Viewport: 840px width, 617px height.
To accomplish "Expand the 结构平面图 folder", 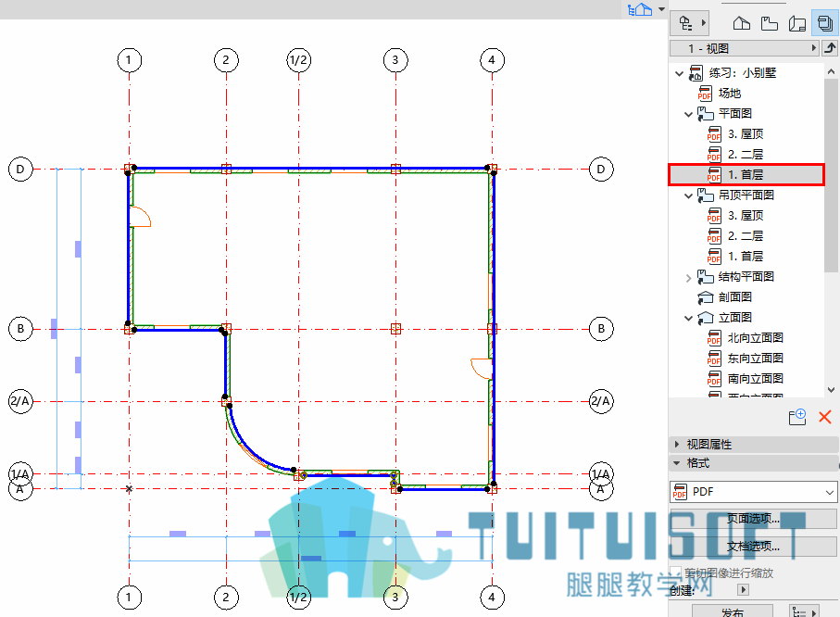I will (688, 277).
